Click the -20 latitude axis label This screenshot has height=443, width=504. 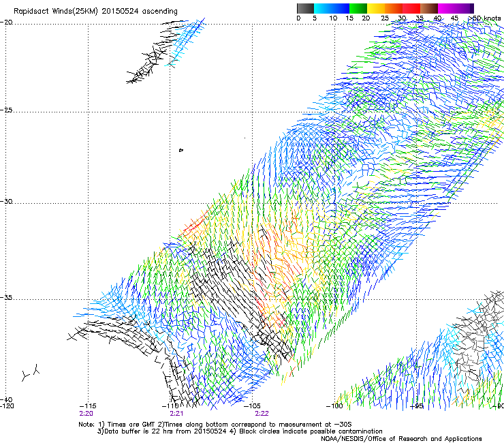pyautogui.click(x=7, y=22)
